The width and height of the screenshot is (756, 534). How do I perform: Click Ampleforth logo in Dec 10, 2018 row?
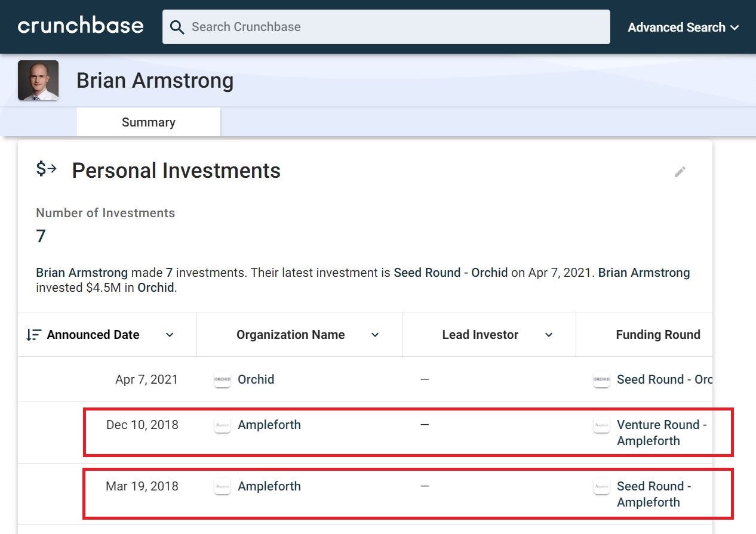[x=222, y=425]
